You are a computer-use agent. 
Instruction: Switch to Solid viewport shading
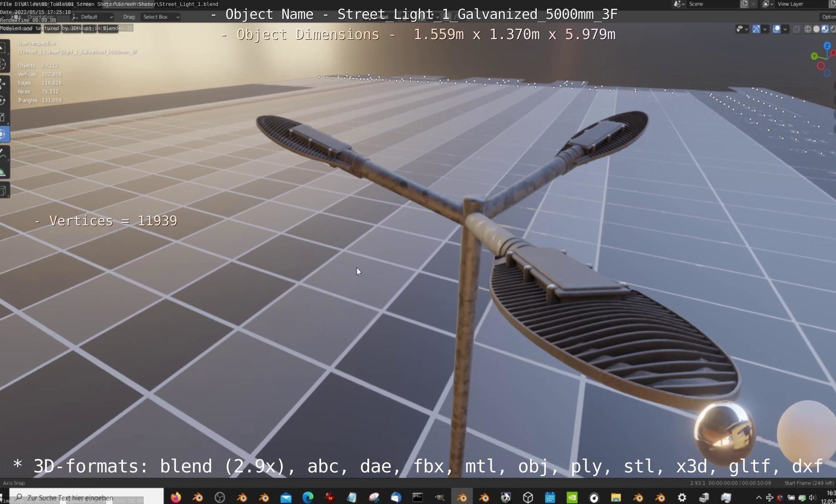click(x=816, y=29)
